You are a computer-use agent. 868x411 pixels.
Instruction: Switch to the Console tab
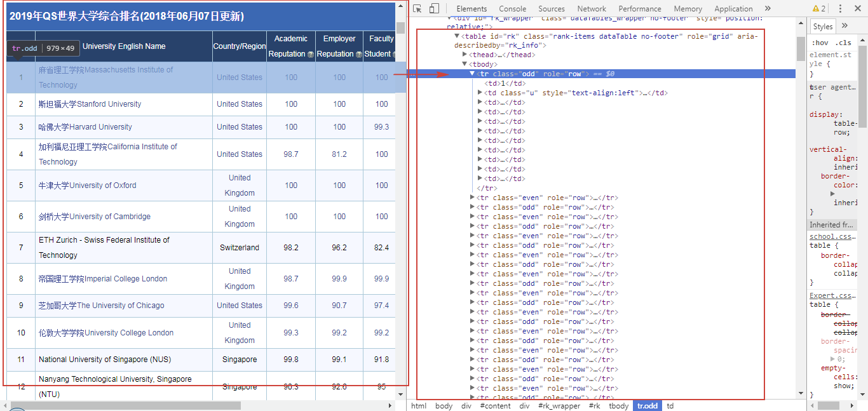click(x=512, y=9)
